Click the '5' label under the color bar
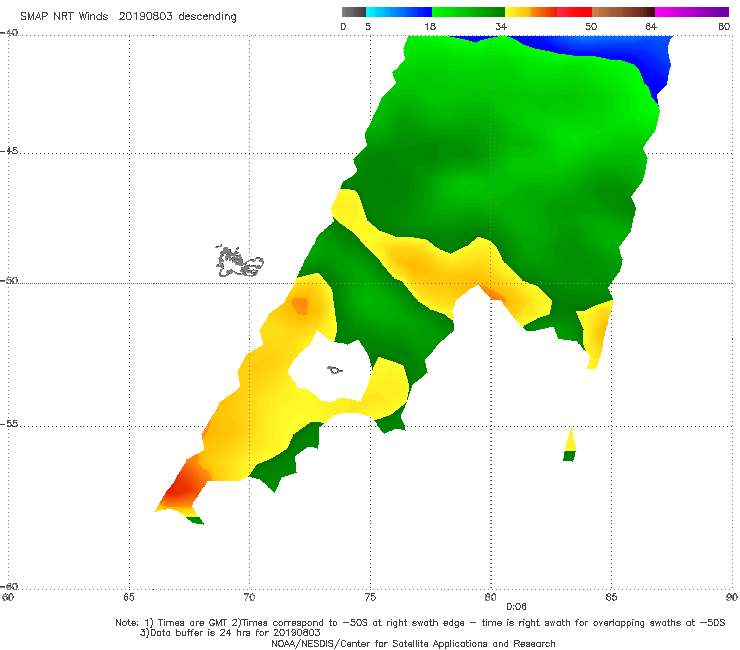This screenshot has width=740, height=650. point(368,26)
